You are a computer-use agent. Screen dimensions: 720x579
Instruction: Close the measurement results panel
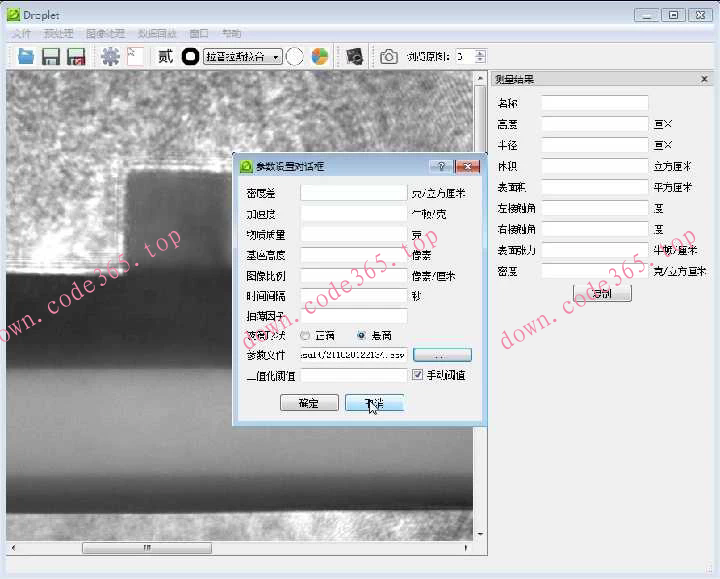[706, 80]
